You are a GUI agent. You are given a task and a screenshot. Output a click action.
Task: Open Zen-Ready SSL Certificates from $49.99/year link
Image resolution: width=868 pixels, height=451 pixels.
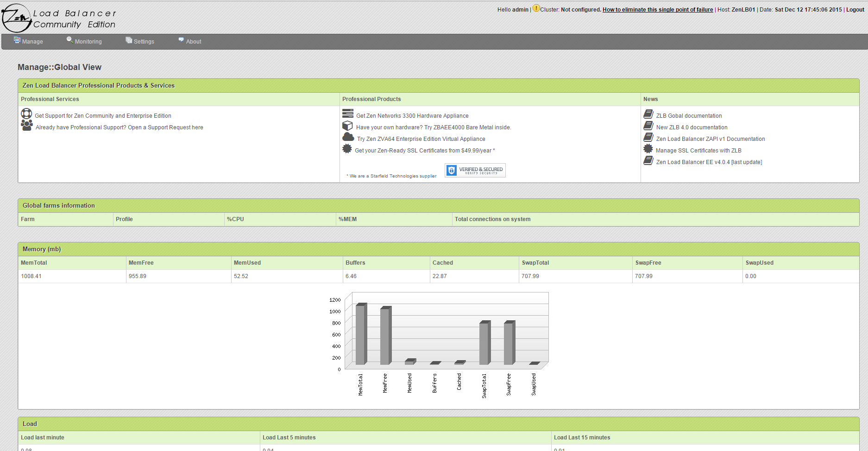point(425,151)
